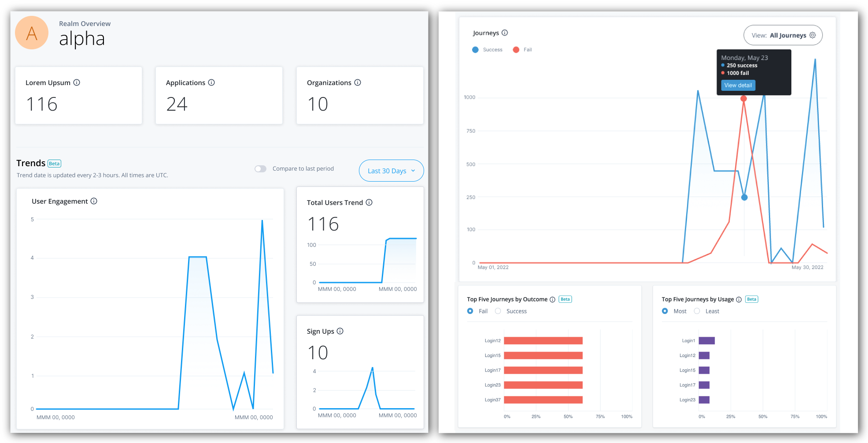Open the gear settings next to All Journeys
The height and width of the screenshot is (443, 868).
(813, 35)
